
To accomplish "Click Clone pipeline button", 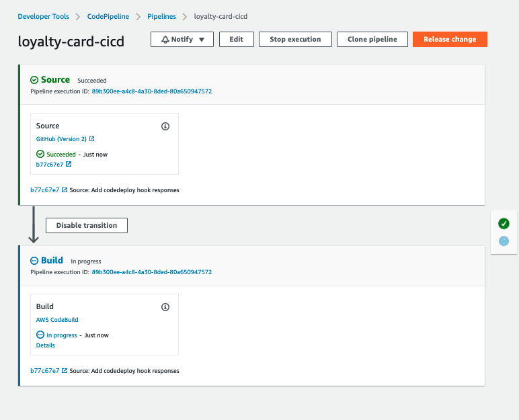I will tap(372, 40).
